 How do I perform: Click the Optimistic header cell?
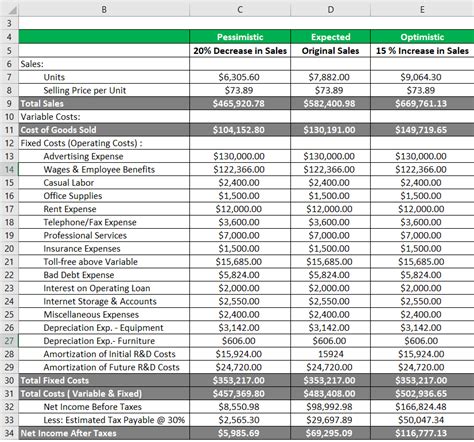tap(422, 37)
